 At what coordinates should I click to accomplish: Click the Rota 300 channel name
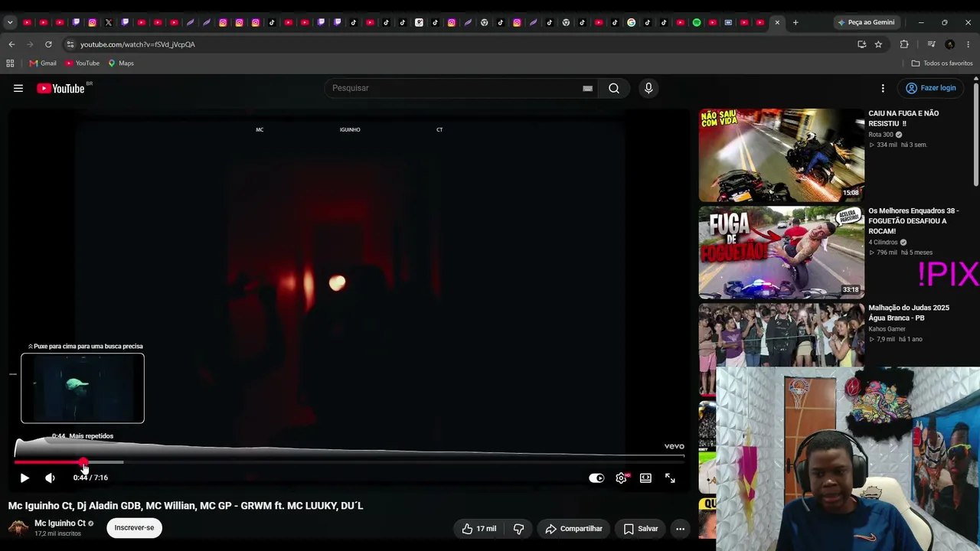880,135
